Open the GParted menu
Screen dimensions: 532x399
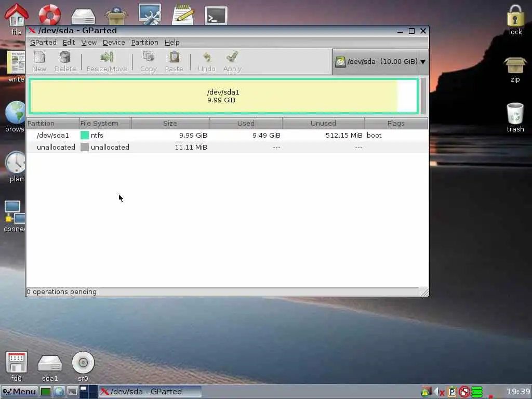click(x=43, y=43)
